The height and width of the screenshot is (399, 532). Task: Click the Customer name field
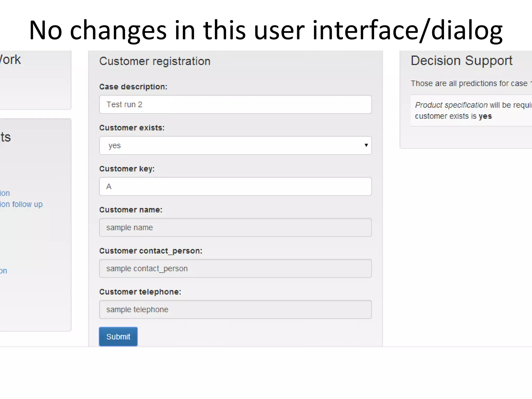coord(235,228)
